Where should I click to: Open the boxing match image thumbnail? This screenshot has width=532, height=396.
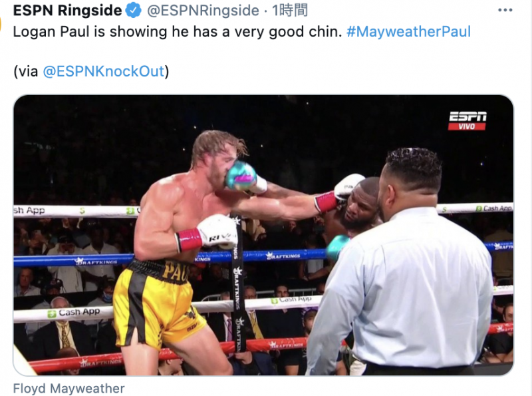263,235
